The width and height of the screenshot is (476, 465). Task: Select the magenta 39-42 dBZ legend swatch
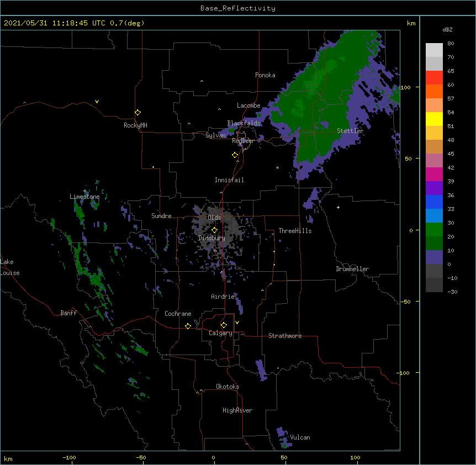434,174
